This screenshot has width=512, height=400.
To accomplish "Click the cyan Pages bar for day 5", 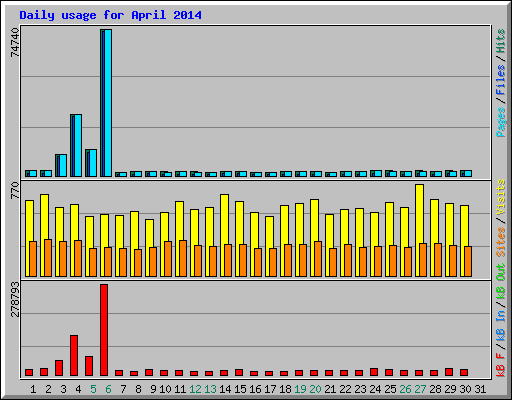I will tap(93, 163).
